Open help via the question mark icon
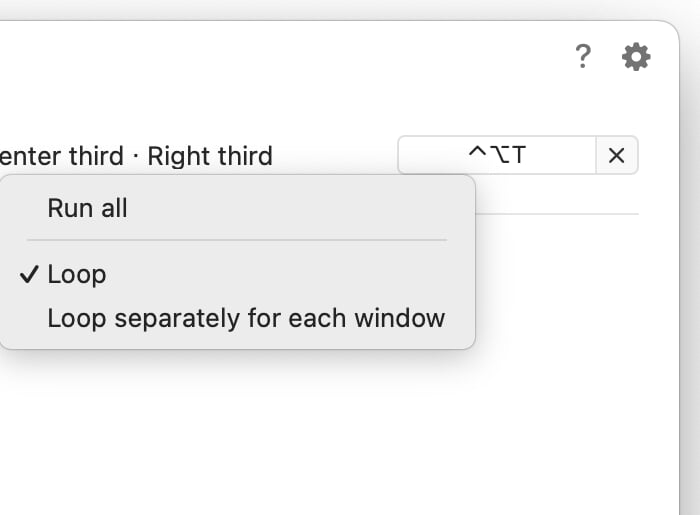Image resolution: width=700 pixels, height=515 pixels. [x=583, y=58]
